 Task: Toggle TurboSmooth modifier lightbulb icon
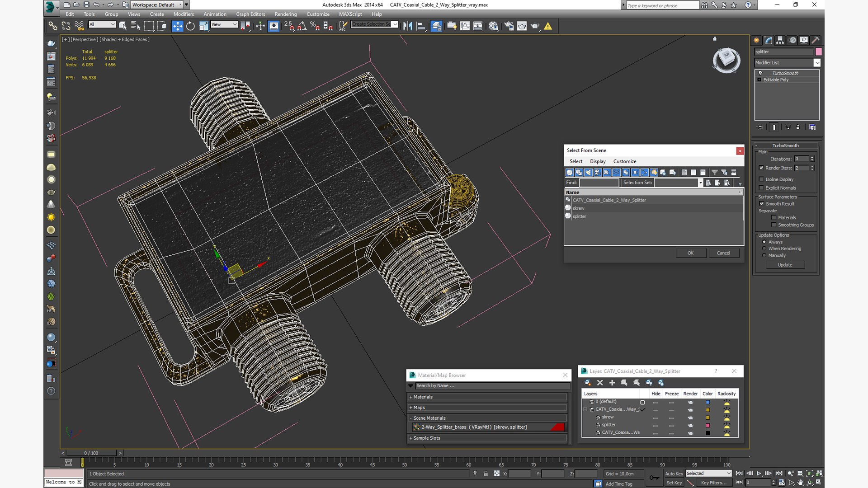pos(760,73)
